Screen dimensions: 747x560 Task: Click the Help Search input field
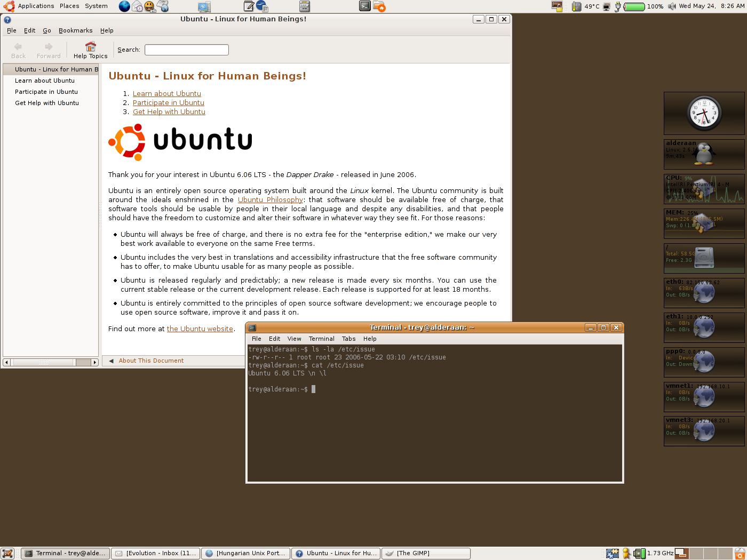point(187,50)
